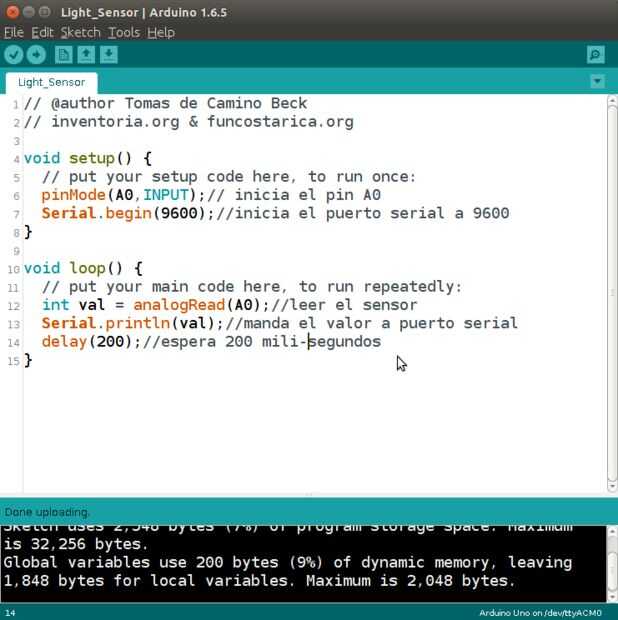This screenshot has width=618, height=620.
Task: Open the Edit menu
Action: (x=42, y=32)
